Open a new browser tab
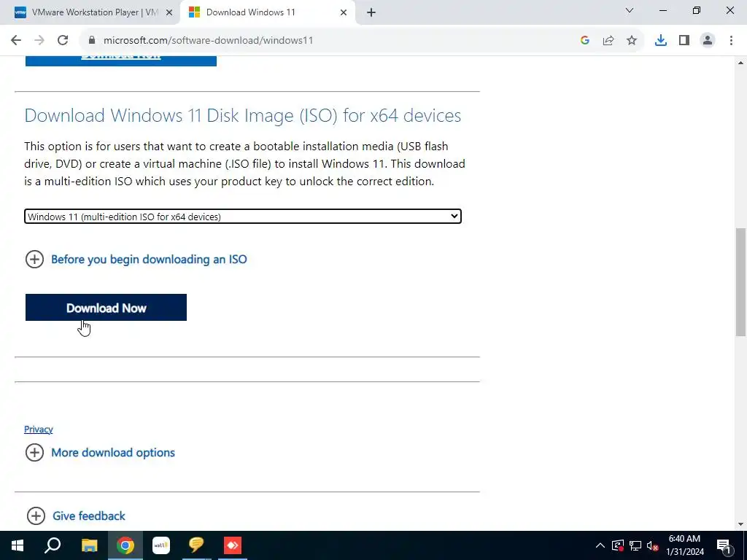Image resolution: width=747 pixels, height=560 pixels. 371,13
